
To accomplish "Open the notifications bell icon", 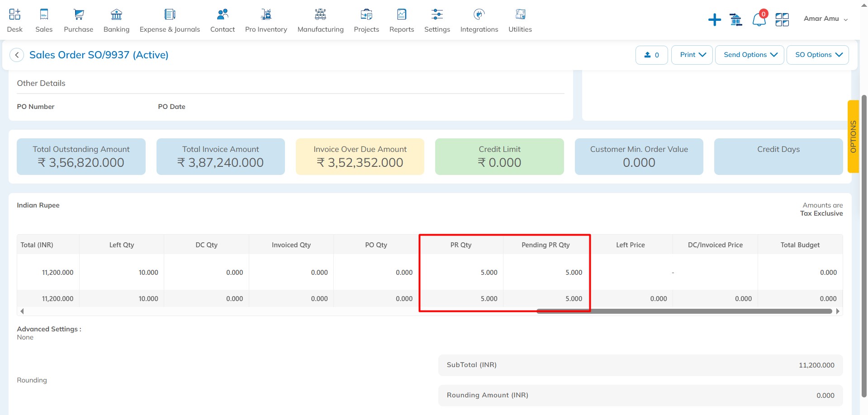I will click(759, 19).
